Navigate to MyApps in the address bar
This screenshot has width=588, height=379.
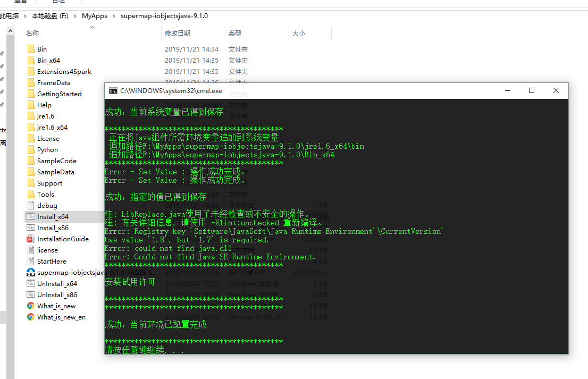tap(95, 16)
